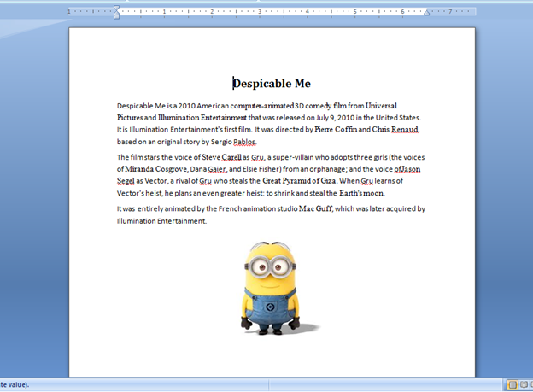533x392 pixels.
Task: Place cursor in bold text 'Mac Guff'
Action: click(316, 208)
